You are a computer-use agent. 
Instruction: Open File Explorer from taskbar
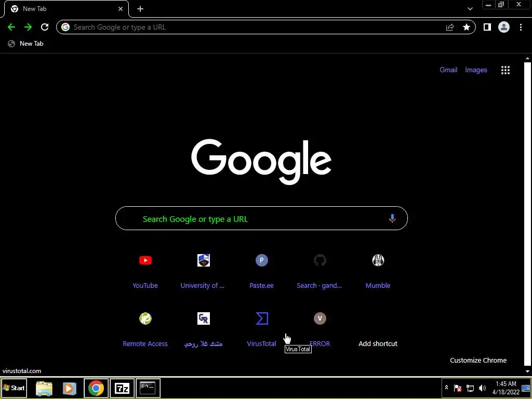(x=44, y=388)
